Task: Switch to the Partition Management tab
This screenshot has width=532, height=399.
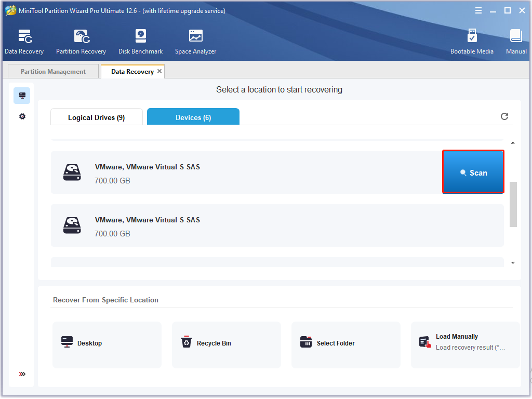Action: tap(53, 72)
